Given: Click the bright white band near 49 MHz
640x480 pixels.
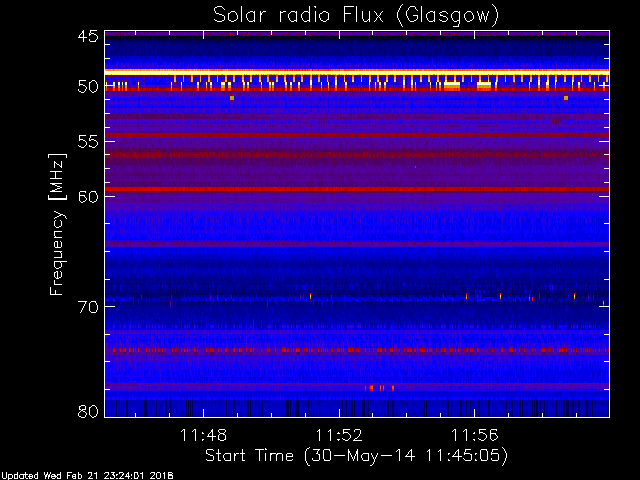Looking at the screenshot, I should tap(357, 72).
